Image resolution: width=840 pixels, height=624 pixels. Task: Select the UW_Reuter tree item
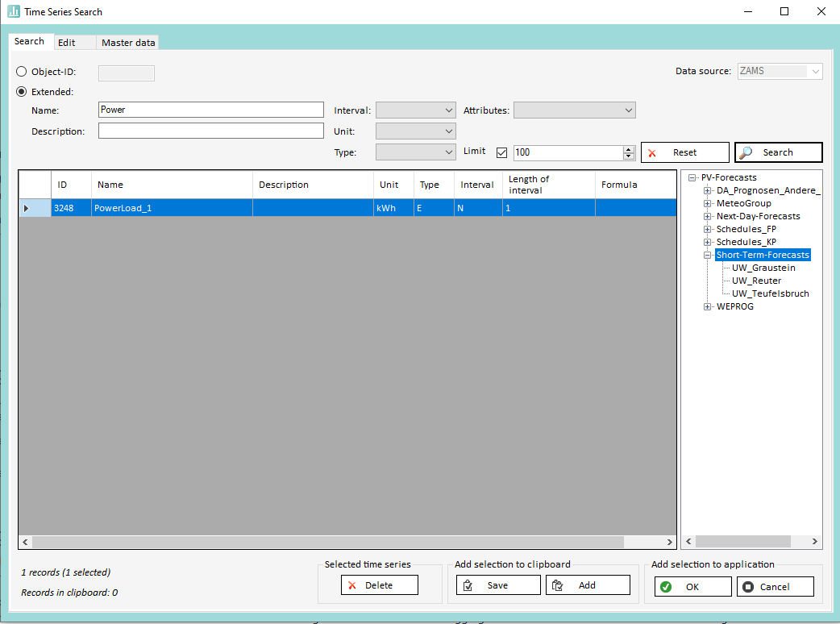point(756,281)
